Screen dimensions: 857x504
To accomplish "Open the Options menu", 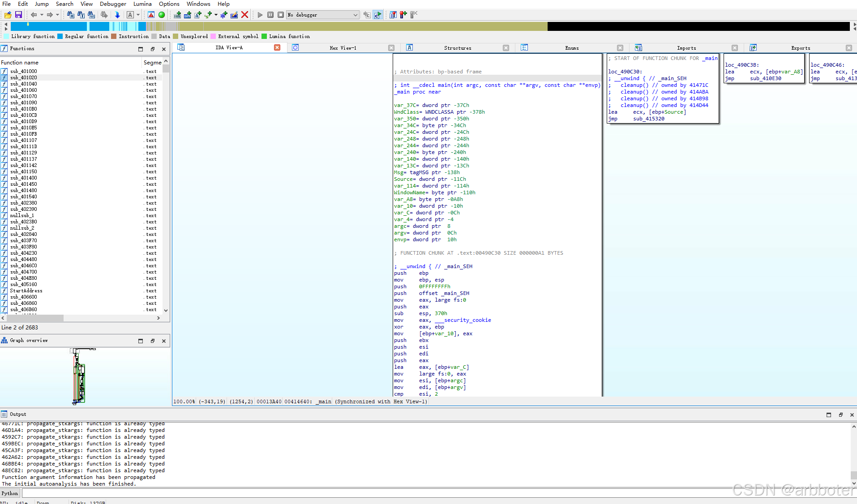I will [169, 4].
